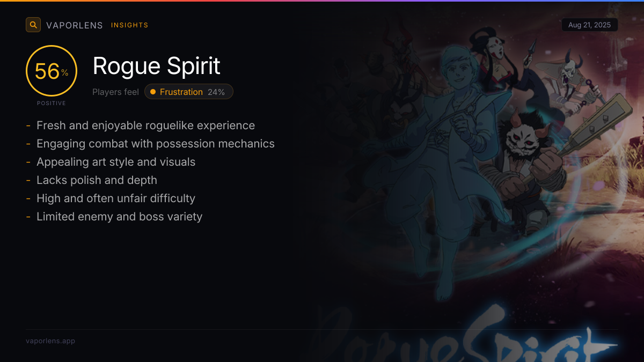The height and width of the screenshot is (362, 644).
Task: Open the vaporlens.app footer link
Action: point(50,341)
